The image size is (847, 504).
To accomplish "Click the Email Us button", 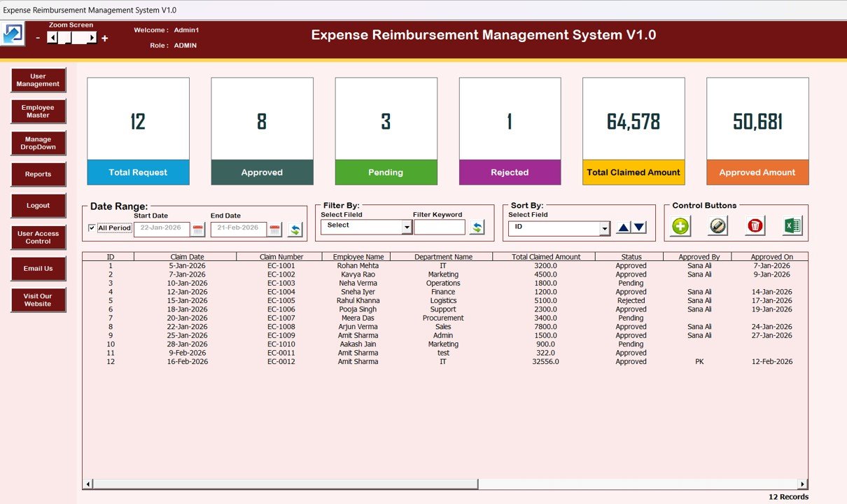I will (x=38, y=268).
